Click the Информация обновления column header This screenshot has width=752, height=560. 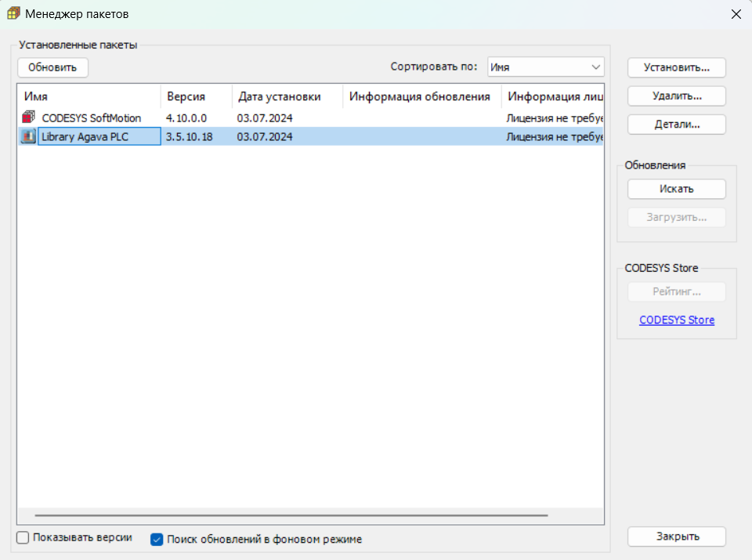point(421,96)
